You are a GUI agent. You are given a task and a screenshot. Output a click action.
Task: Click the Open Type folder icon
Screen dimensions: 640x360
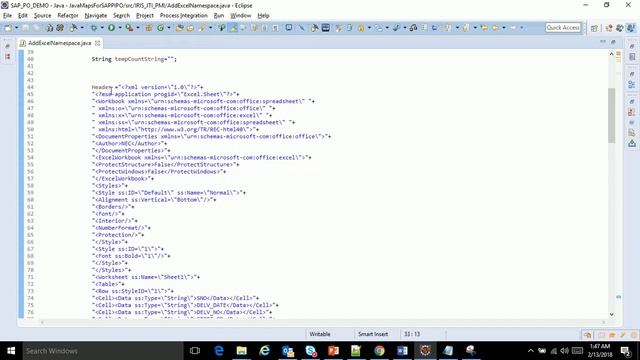(180, 28)
